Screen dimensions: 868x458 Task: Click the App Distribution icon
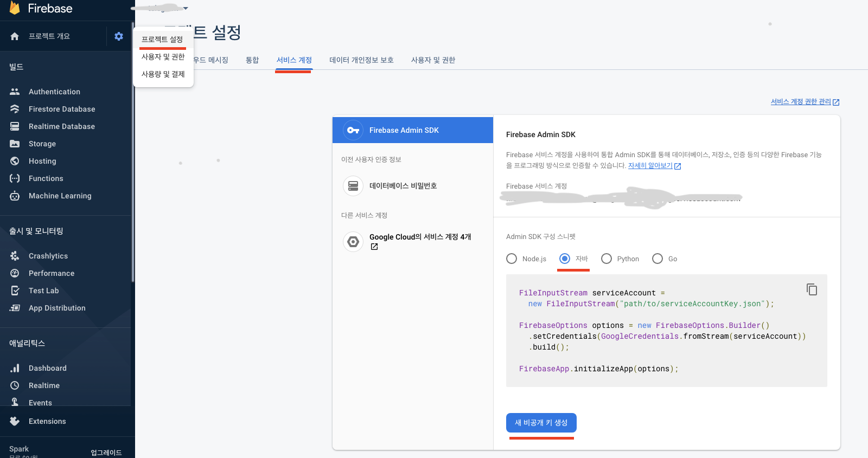15,308
